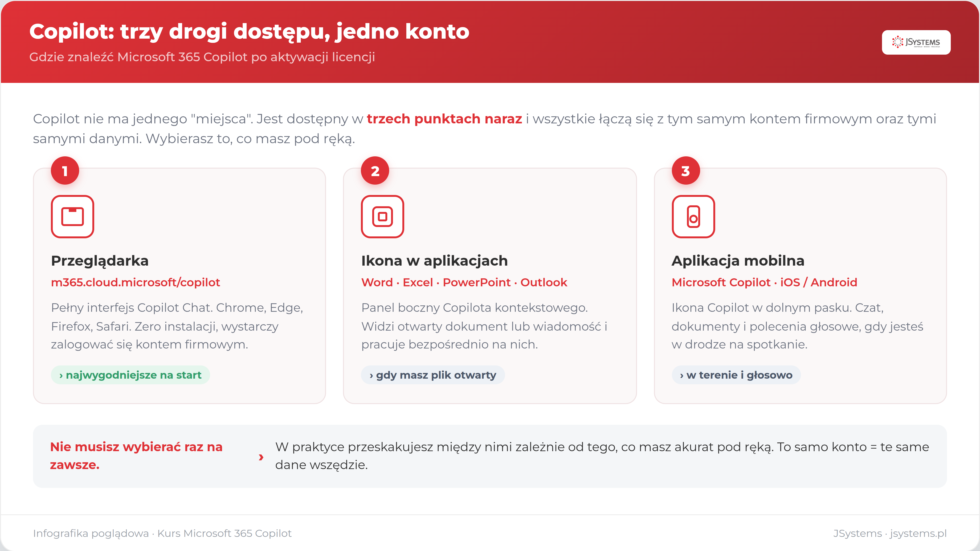Image resolution: width=980 pixels, height=551 pixels.
Task: Click the title 'Copilot: trzy drogi dostępu, jedno konto'
Action: pos(249,32)
